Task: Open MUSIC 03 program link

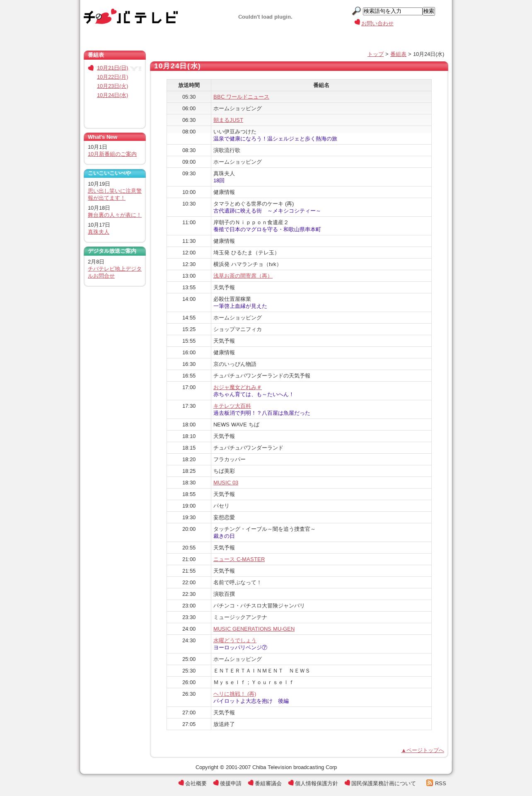Action: pyautogui.click(x=226, y=483)
